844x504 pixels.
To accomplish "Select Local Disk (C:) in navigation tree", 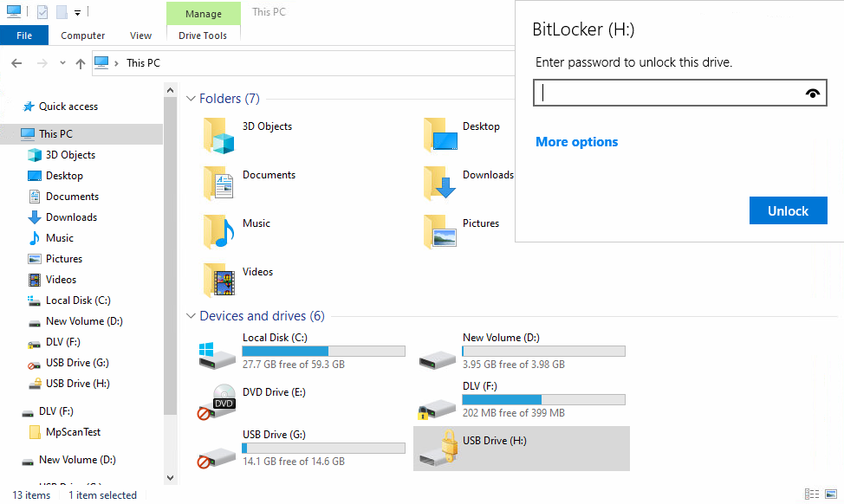I will point(78,300).
